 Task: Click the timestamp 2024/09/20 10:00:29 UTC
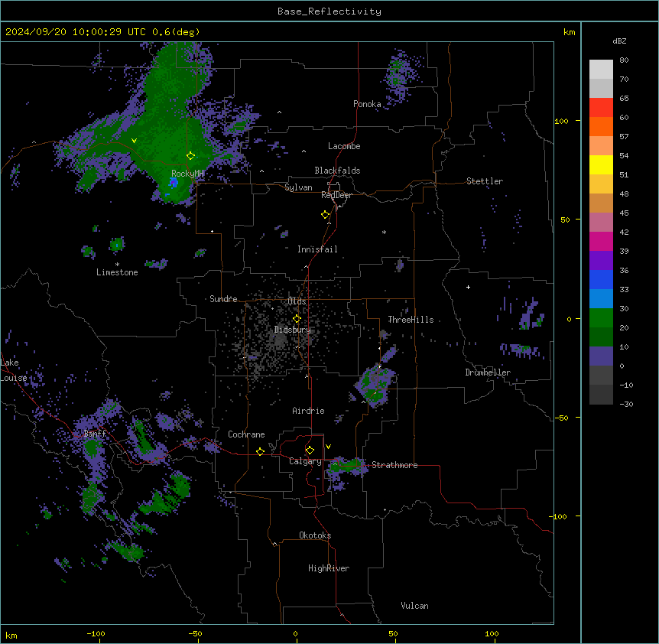tap(76, 32)
